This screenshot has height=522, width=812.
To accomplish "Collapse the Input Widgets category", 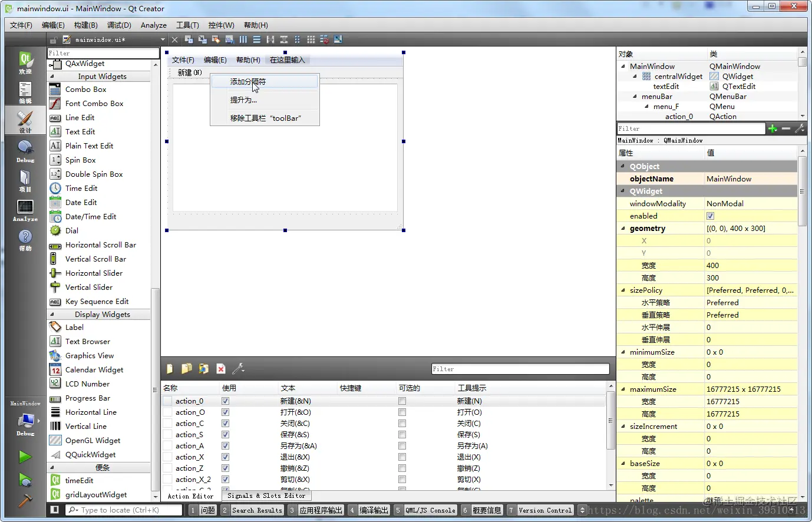I will point(52,77).
